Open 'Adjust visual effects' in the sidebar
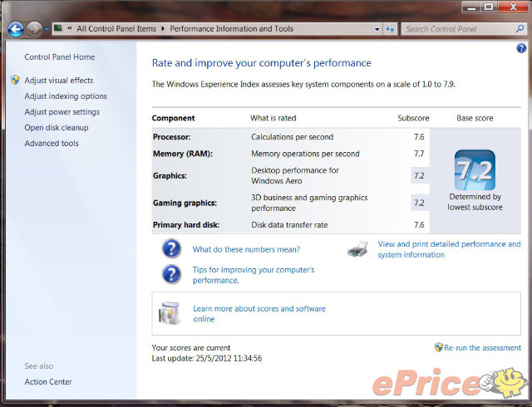532x407 pixels. click(x=59, y=81)
